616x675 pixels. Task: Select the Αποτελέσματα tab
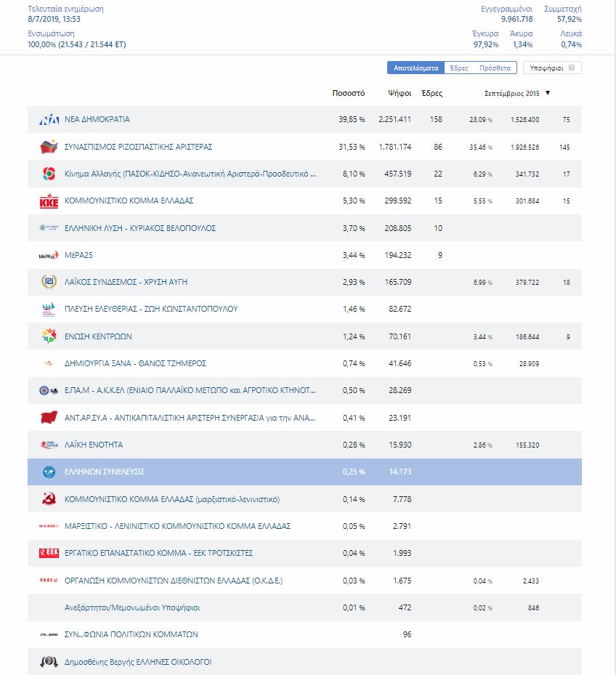point(416,68)
